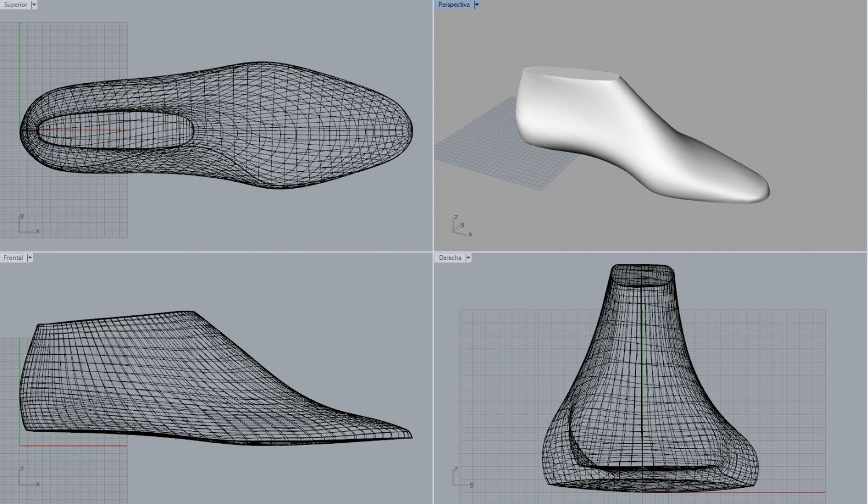The height and width of the screenshot is (504, 868).
Task: Open the Derecha viewport dropdown menu
Action: click(469, 257)
